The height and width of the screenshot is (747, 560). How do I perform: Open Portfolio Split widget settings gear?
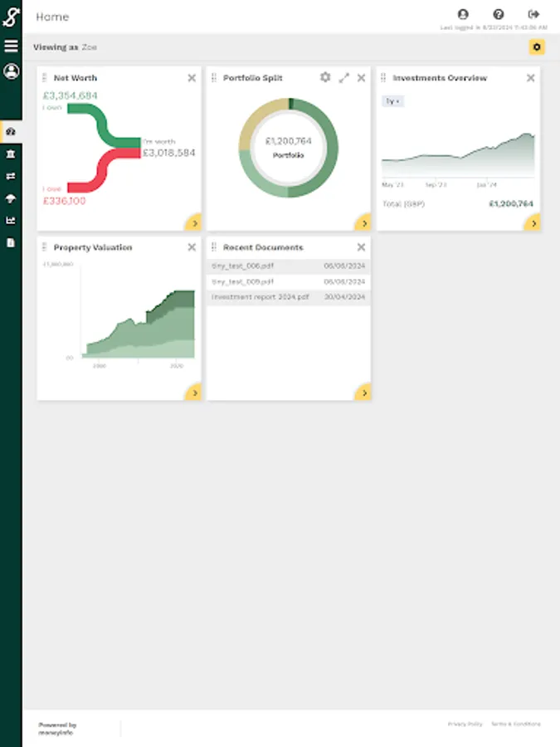(325, 77)
